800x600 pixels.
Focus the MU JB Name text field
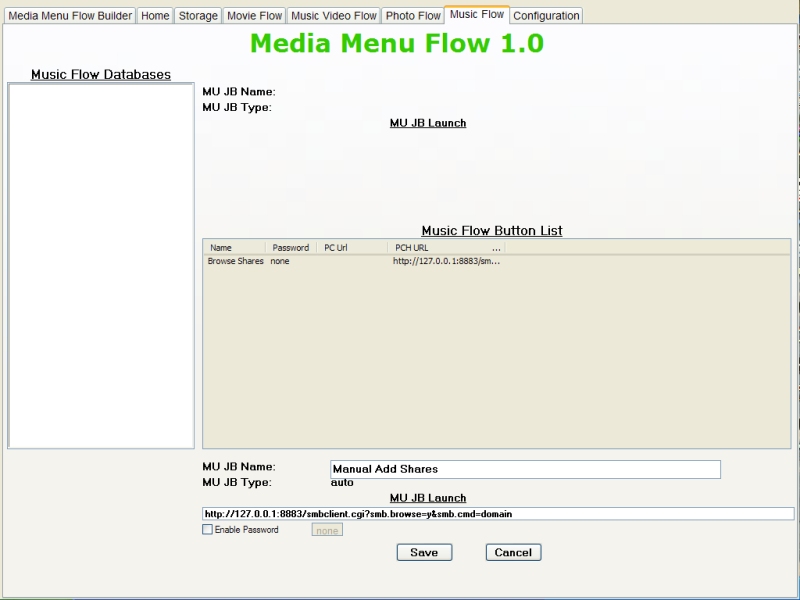point(525,469)
